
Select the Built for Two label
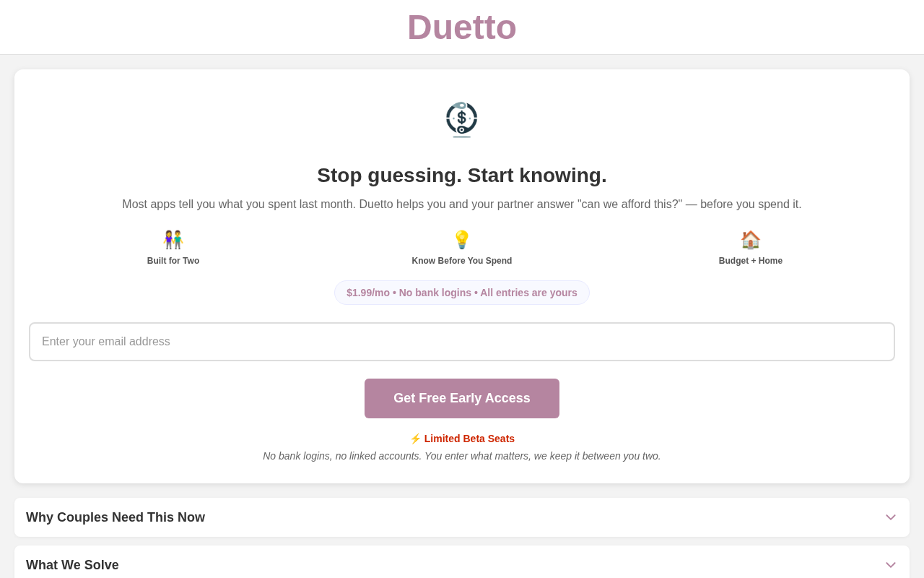[x=173, y=261]
